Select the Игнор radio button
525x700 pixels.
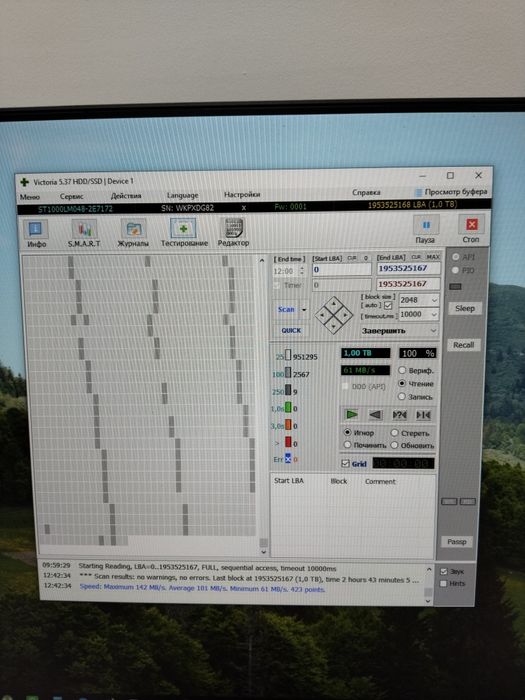coord(347,432)
